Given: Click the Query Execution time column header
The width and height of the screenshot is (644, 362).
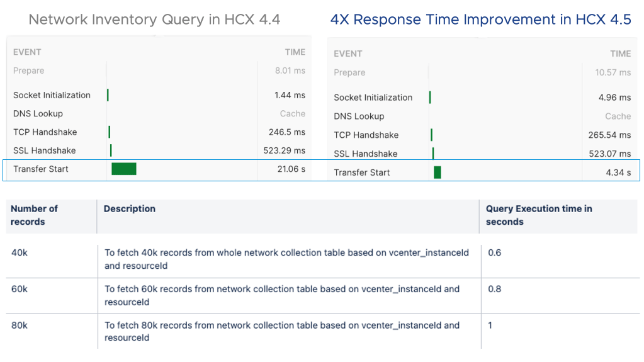Looking at the screenshot, I should click(539, 215).
